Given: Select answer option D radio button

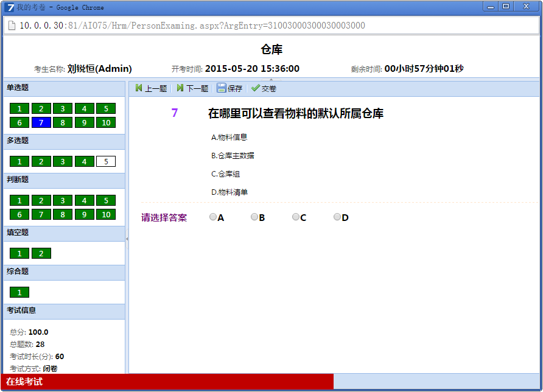Looking at the screenshot, I should (337, 217).
